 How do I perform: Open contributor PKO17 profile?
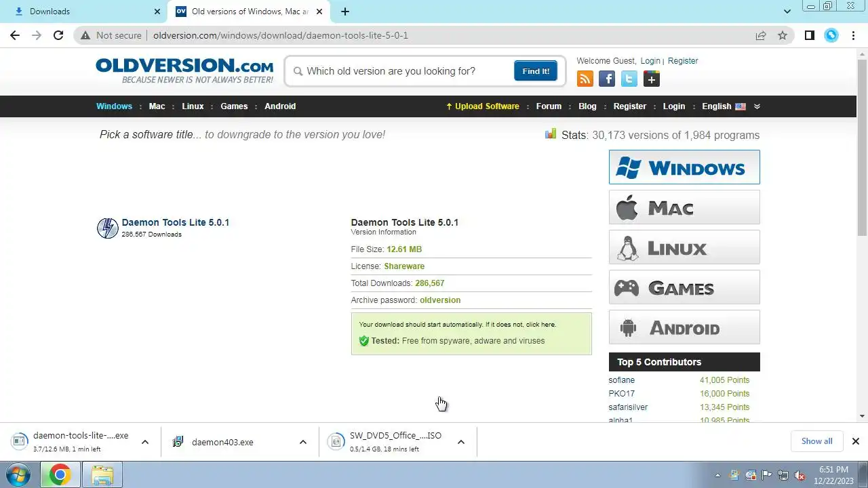click(622, 394)
